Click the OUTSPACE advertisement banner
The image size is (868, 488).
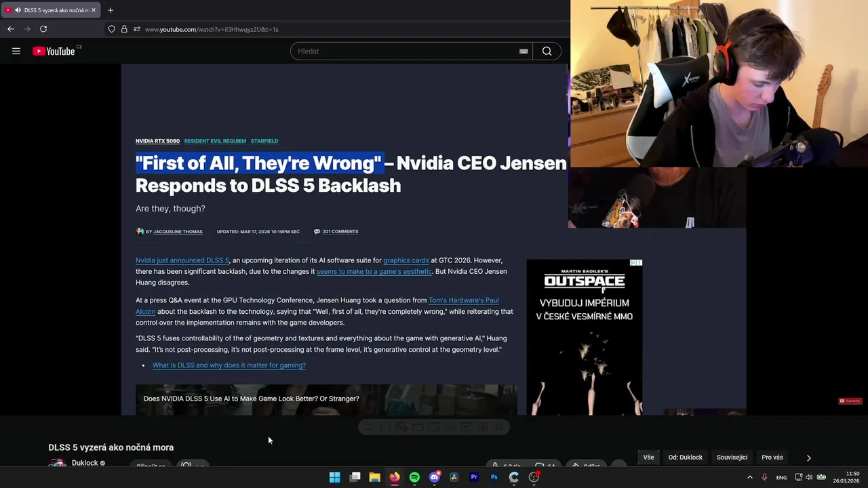click(x=585, y=338)
